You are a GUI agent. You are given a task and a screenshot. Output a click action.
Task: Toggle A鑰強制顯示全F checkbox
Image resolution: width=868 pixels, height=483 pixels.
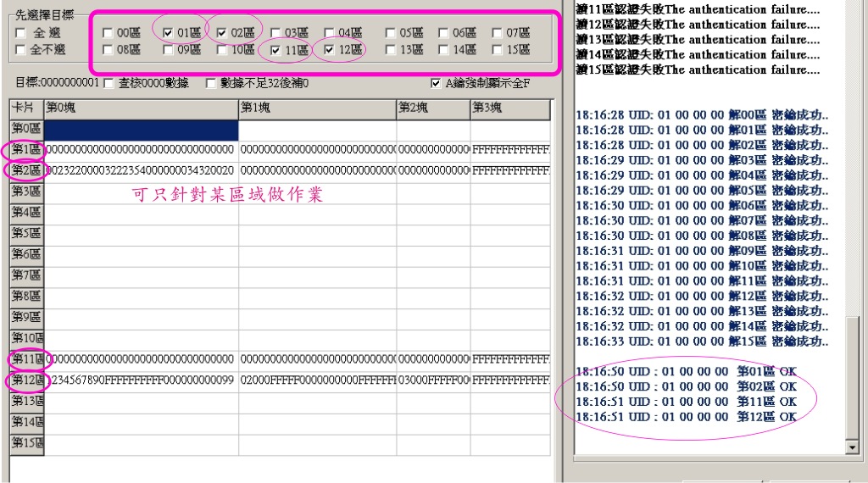coord(437,83)
